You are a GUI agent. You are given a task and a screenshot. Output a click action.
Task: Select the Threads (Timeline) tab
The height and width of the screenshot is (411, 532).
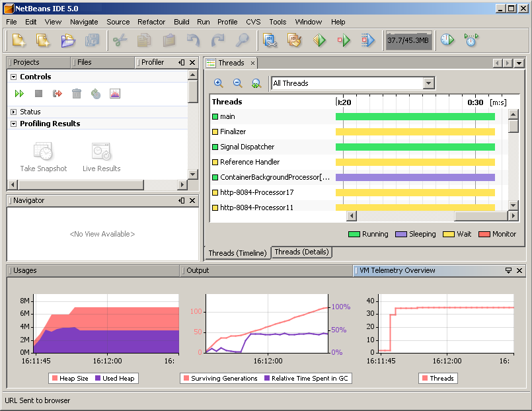237,253
